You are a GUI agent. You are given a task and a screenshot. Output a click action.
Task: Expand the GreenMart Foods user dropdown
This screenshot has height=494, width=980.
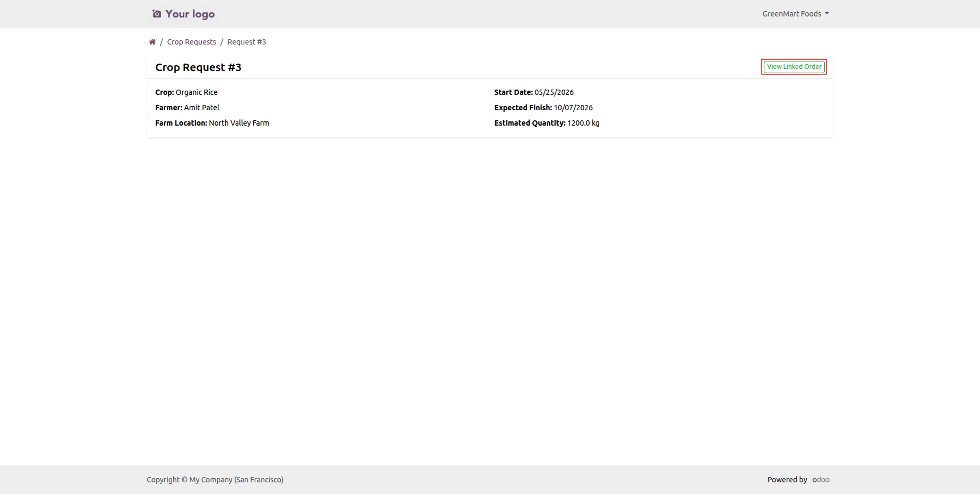click(796, 14)
